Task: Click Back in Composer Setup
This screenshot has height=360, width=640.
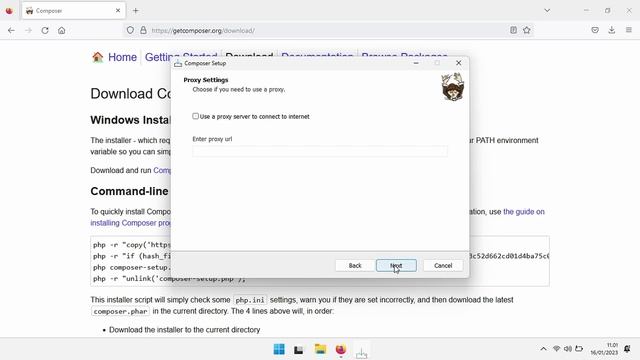Action: pos(355,265)
